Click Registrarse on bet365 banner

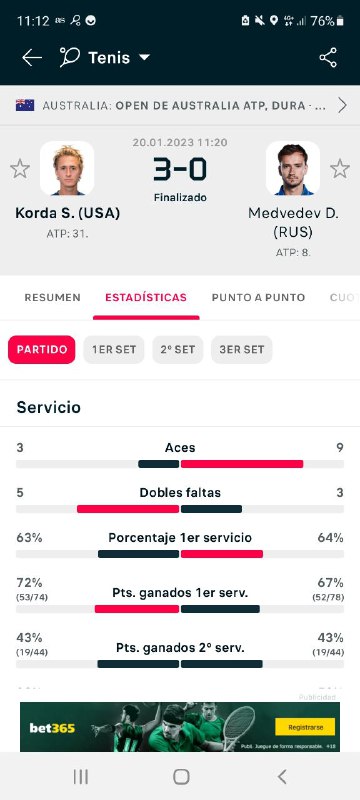305,727
